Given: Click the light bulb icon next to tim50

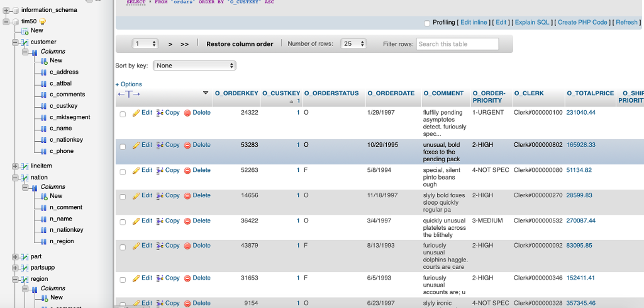Looking at the screenshot, I should click(42, 21).
